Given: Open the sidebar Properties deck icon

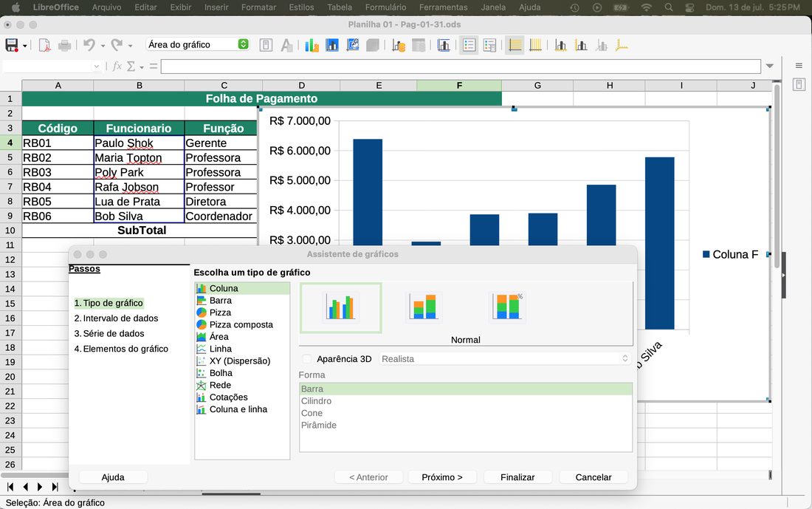Looking at the screenshot, I should [x=799, y=85].
